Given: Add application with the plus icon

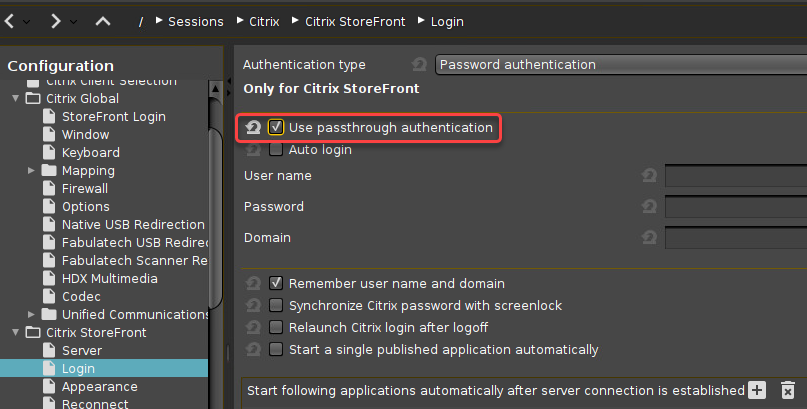Looking at the screenshot, I should tap(757, 390).
